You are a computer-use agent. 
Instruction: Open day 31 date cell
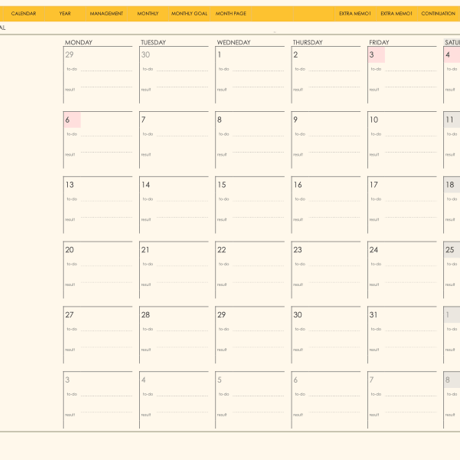pos(373,315)
